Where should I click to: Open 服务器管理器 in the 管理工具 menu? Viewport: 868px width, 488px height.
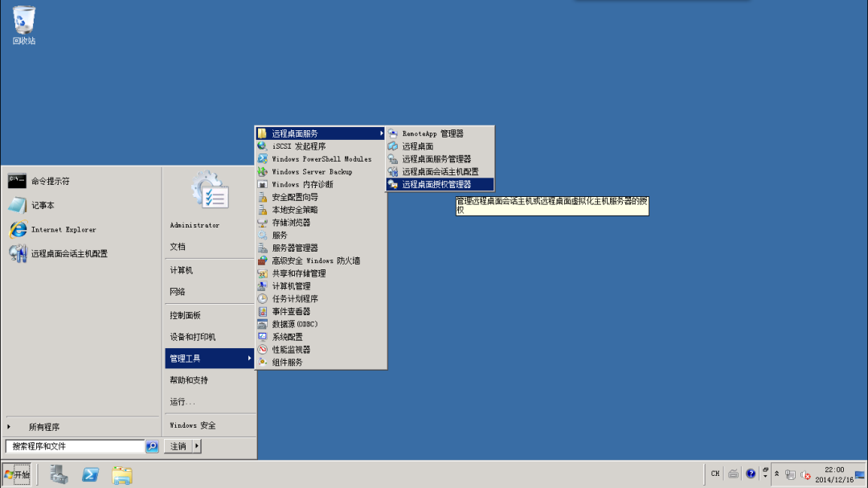click(321, 248)
